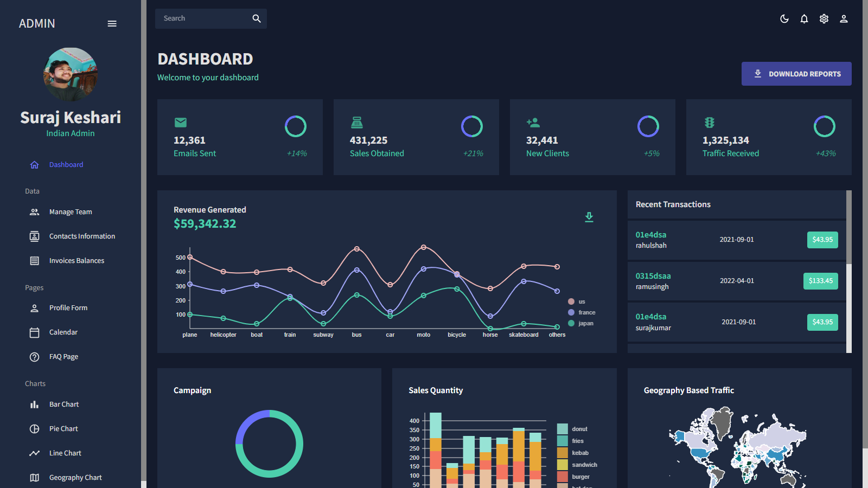Expand the Data section in the sidebar

click(32, 191)
